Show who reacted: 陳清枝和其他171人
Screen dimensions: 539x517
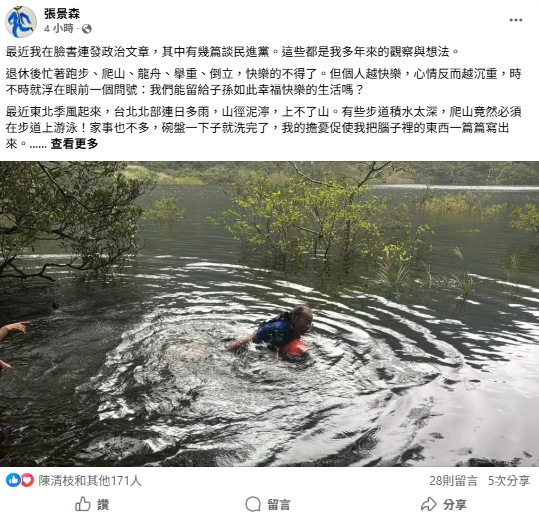(x=90, y=481)
